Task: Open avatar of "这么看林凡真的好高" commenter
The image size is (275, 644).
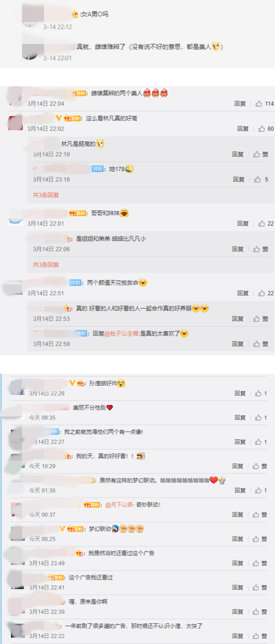Action: coord(16,123)
